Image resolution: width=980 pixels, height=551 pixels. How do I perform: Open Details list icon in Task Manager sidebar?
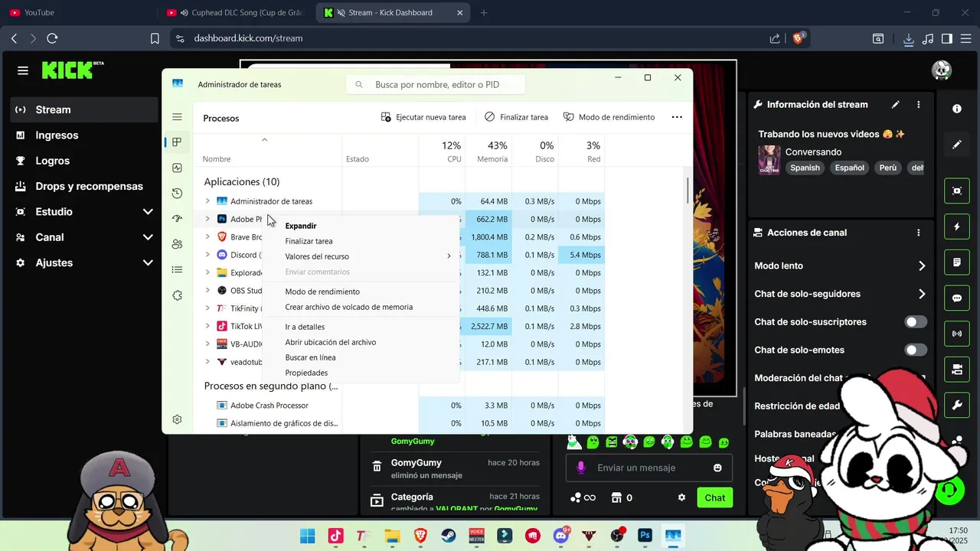[177, 269]
